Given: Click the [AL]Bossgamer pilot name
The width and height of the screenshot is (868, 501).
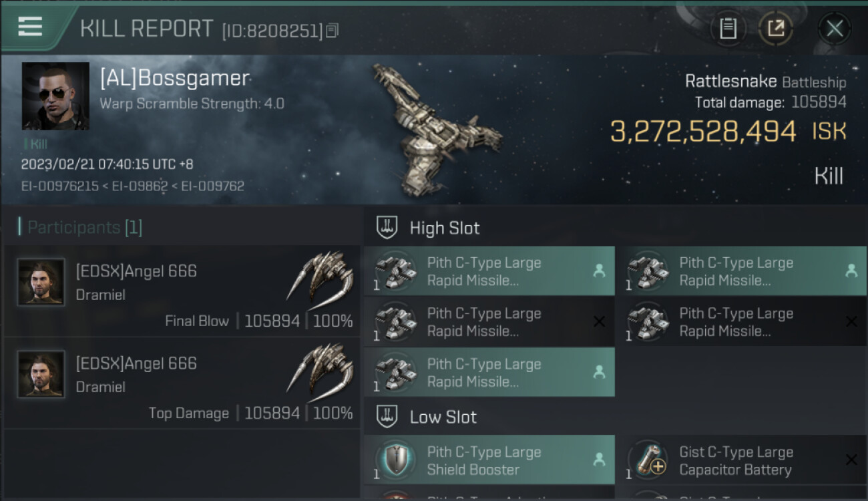Looking at the screenshot, I should coord(174,78).
